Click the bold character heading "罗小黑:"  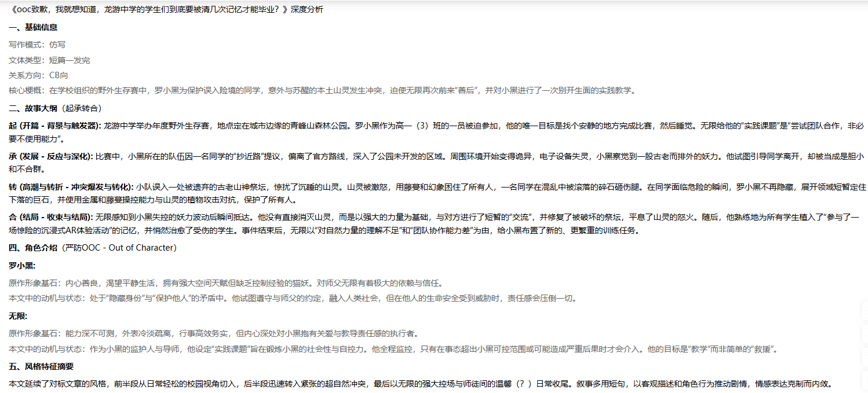22,266
